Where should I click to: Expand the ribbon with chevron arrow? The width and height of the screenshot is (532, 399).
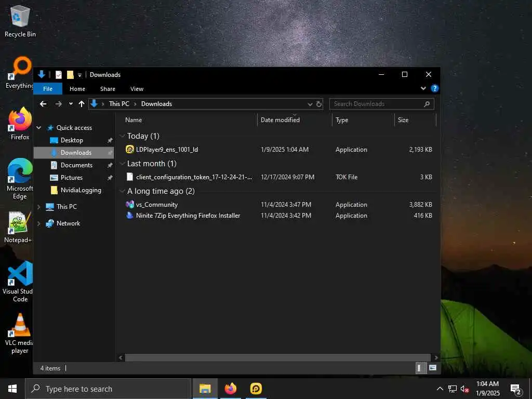[423, 88]
